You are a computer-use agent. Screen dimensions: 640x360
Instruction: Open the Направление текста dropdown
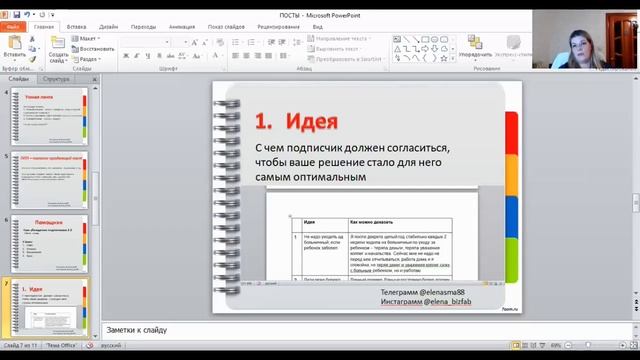340,38
